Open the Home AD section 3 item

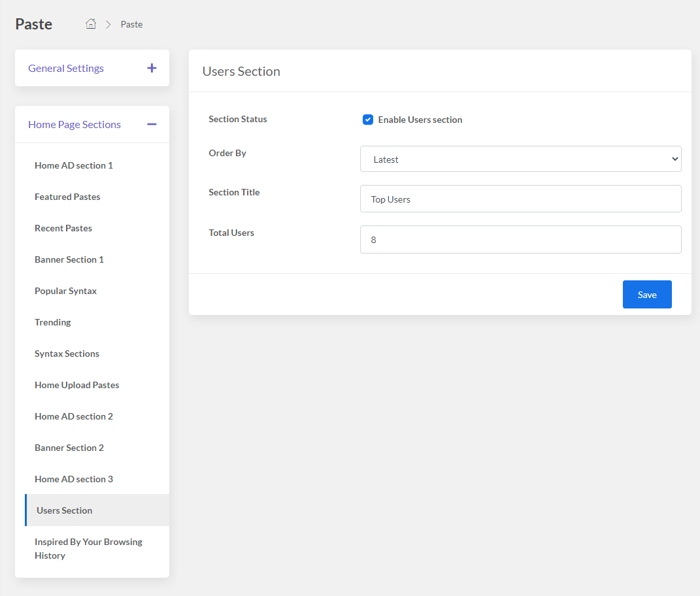click(x=74, y=479)
